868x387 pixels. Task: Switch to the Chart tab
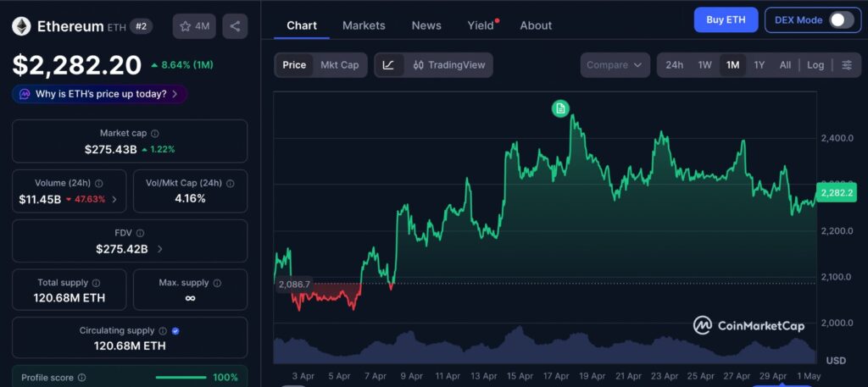click(302, 25)
